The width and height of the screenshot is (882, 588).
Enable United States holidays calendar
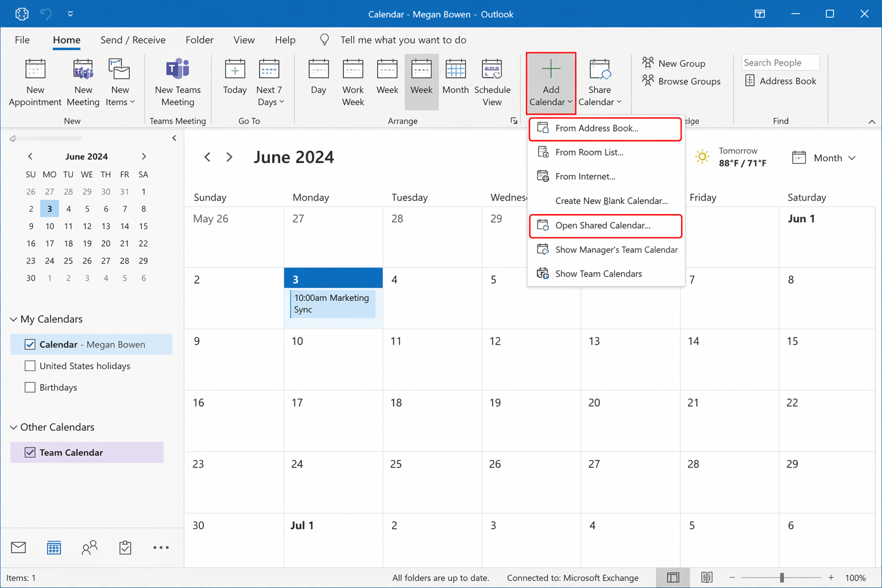[30, 366]
